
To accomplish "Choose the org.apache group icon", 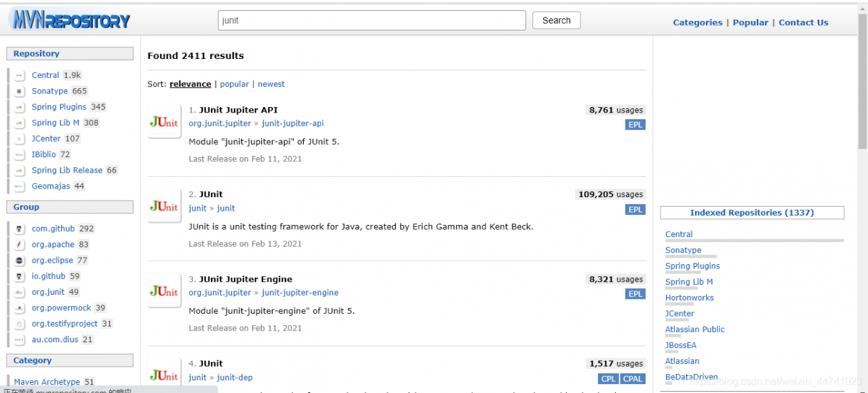I will (x=20, y=245).
